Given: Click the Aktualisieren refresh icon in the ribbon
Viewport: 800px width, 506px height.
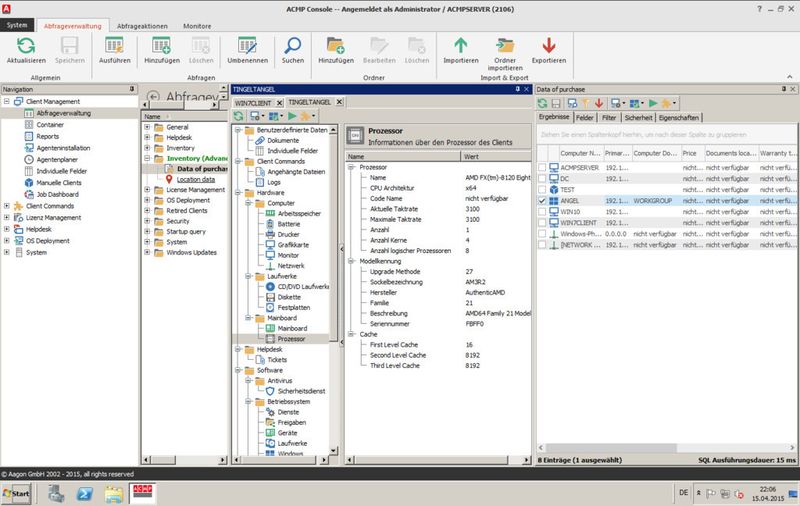Looking at the screenshot, I should [26, 46].
